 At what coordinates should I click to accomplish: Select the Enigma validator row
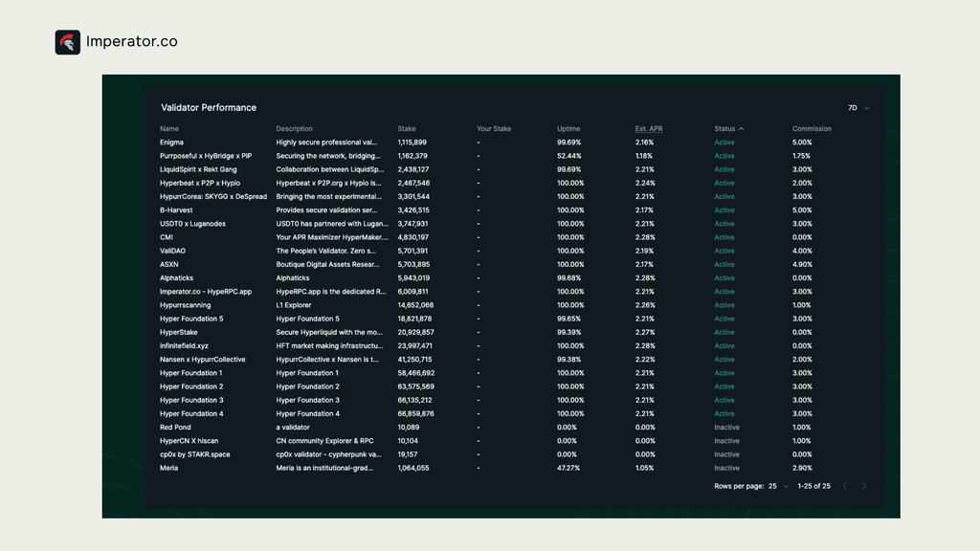[x=172, y=142]
